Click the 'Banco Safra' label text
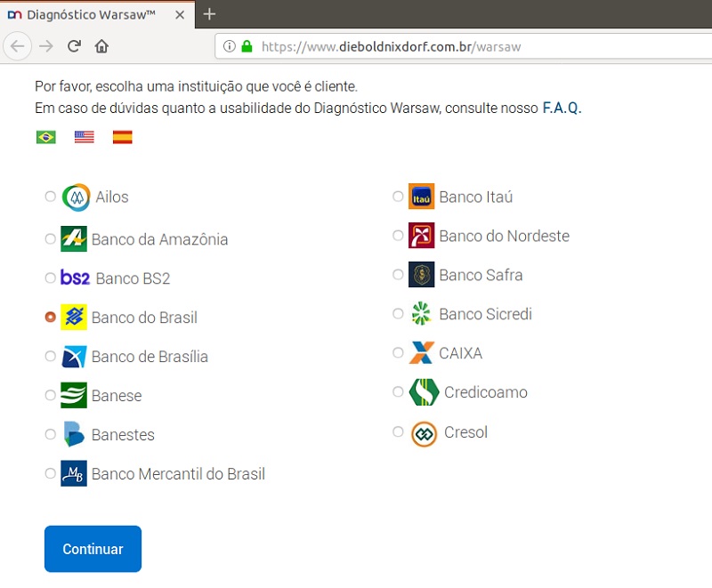The image size is (712, 588). (481, 275)
